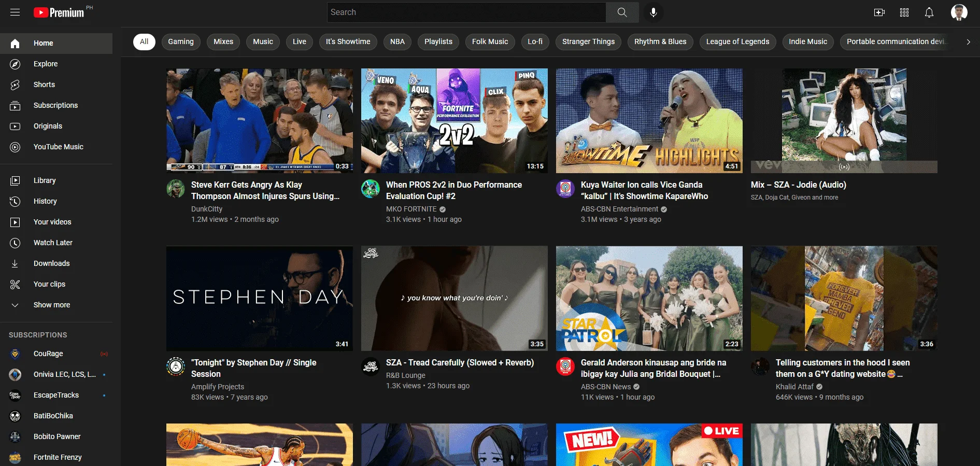Select the Folk Music chip
Screen dimensions: 980x466
tap(490, 42)
